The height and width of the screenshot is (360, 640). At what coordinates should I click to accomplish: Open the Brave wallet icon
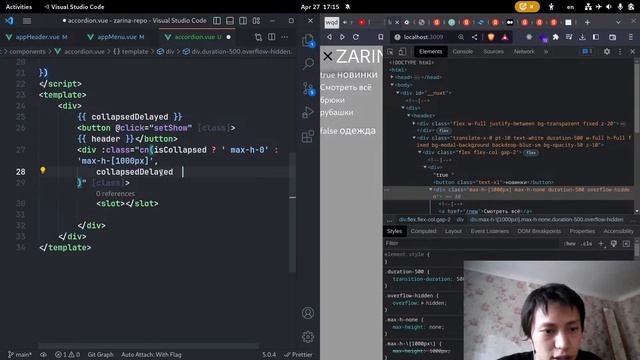(613, 37)
